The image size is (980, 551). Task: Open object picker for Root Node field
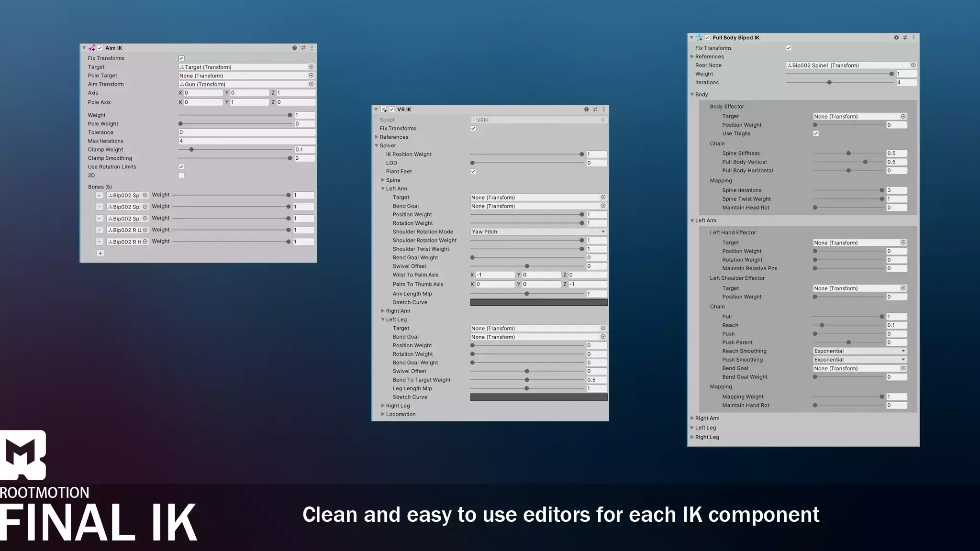913,65
